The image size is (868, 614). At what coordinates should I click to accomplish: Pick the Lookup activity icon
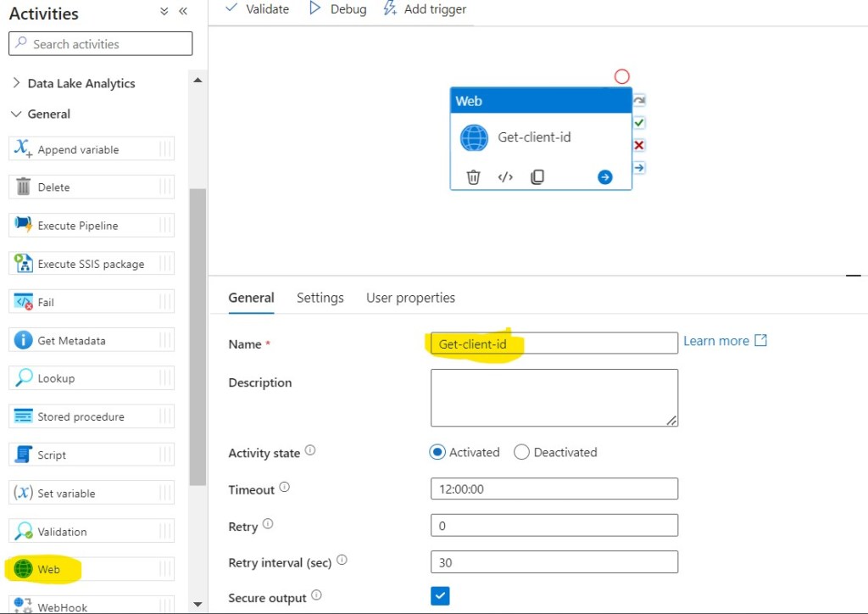pyautogui.click(x=24, y=378)
